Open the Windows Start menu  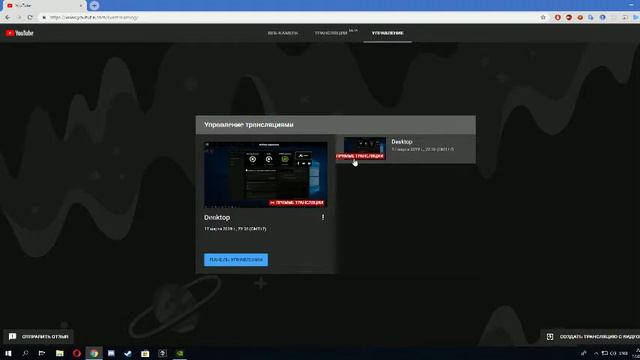[8, 353]
